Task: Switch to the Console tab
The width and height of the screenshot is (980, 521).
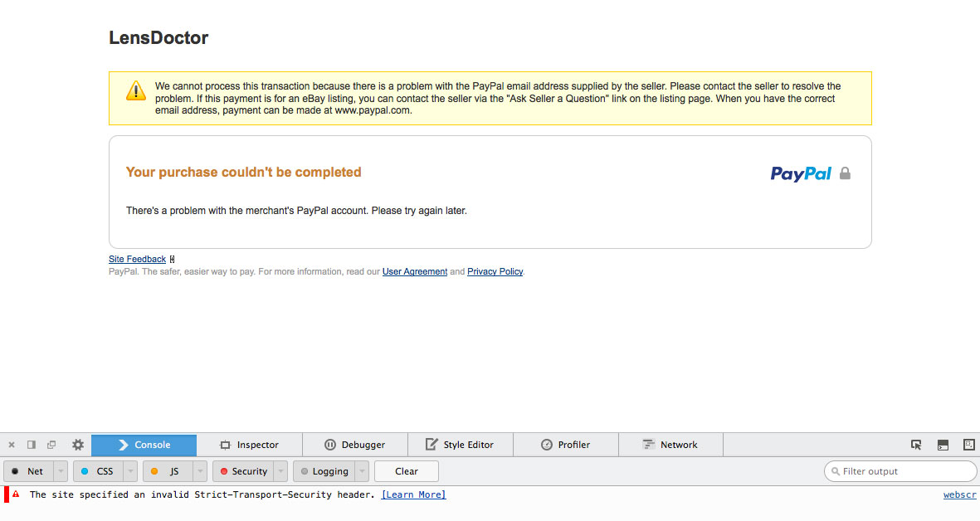Action: [x=144, y=445]
